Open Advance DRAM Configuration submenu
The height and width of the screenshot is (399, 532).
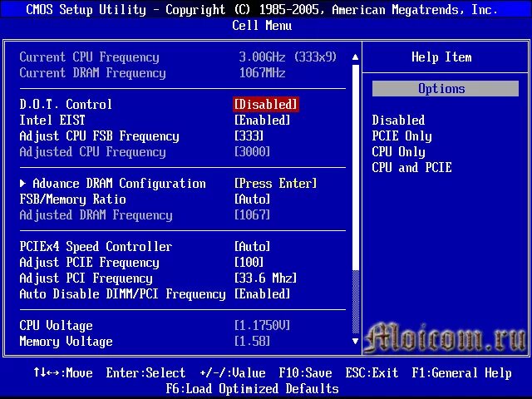point(119,184)
